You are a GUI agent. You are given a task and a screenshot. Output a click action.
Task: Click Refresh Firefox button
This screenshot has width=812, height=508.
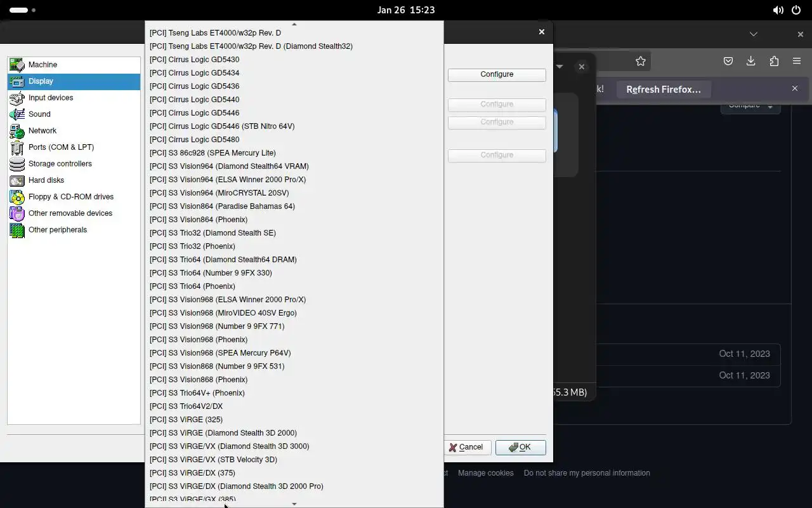[x=664, y=90]
